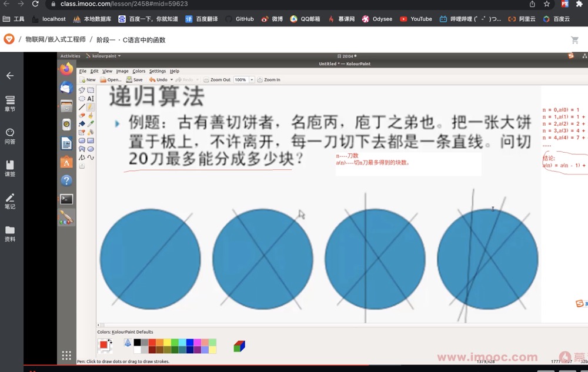
Task: Open the Undo history dropdown arrow
Action: (171, 79)
